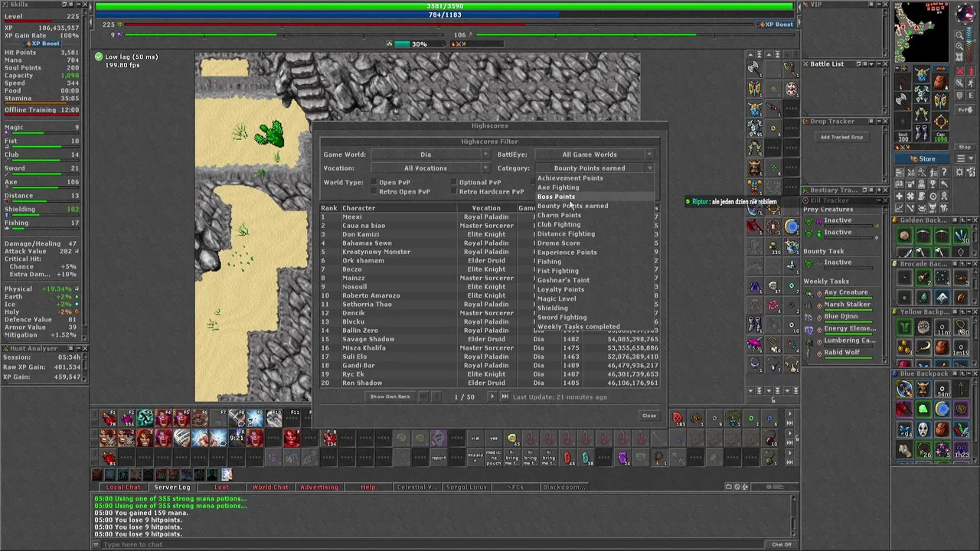980x551 pixels.
Task: Choose Weekly Tasks completed from the category list
Action: (595, 327)
